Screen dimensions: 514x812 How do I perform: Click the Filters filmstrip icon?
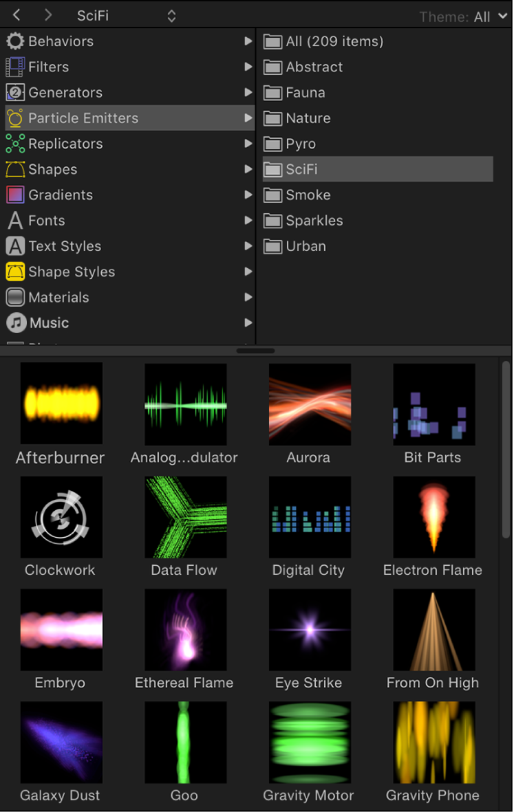[15, 67]
